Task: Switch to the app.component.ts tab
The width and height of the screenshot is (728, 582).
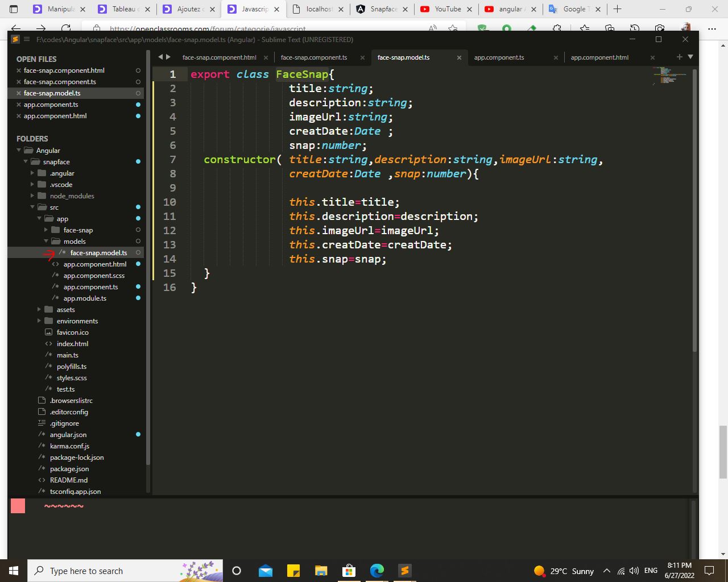Action: 498,57
